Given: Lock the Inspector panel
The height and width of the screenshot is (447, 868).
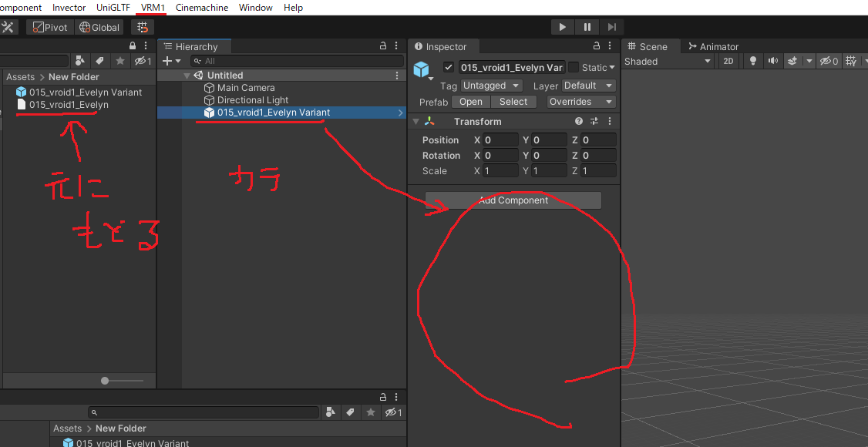Looking at the screenshot, I should (x=597, y=46).
